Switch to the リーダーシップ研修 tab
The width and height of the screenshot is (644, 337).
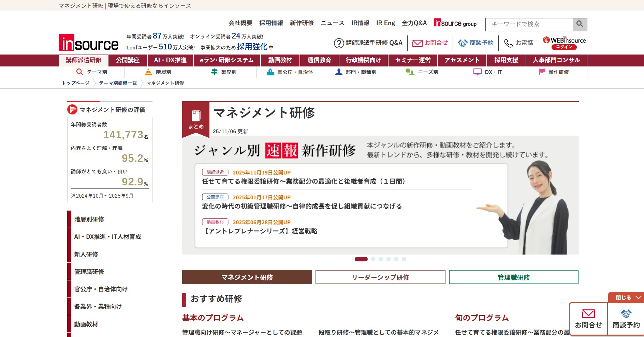(380, 277)
